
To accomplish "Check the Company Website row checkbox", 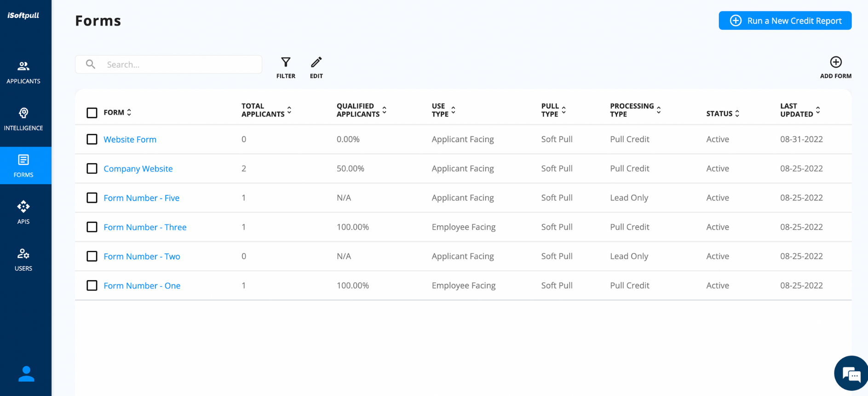I will click(92, 168).
